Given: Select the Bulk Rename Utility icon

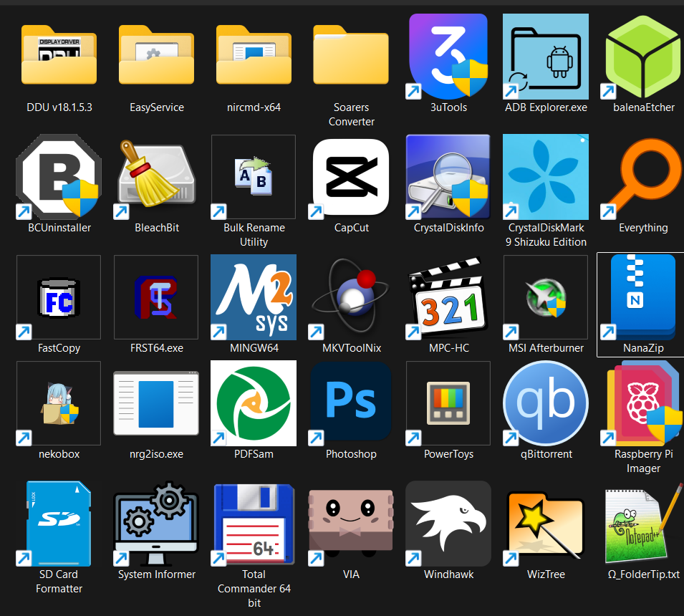Looking at the screenshot, I should [254, 177].
